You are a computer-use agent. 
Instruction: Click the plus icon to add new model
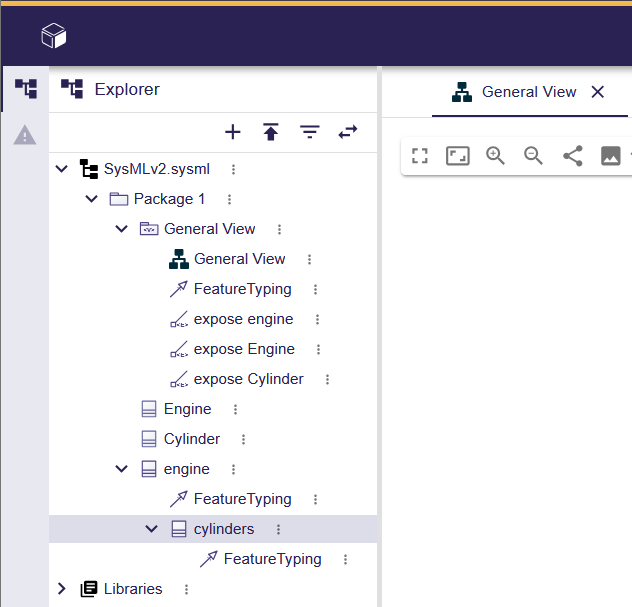233,132
